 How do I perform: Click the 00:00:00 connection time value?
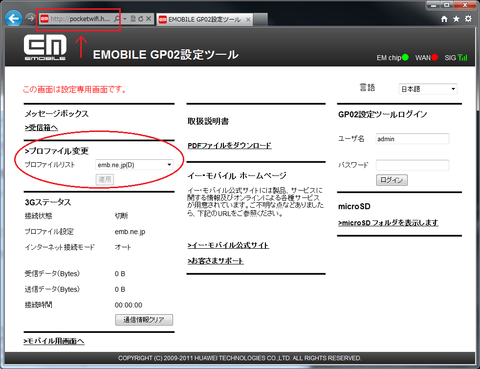[128, 305]
